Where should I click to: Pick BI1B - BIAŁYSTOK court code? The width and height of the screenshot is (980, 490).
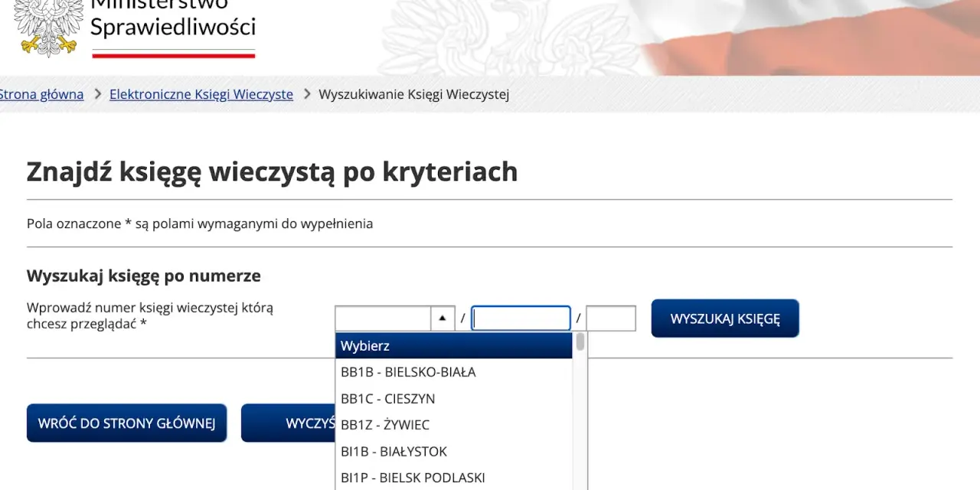pos(453,451)
